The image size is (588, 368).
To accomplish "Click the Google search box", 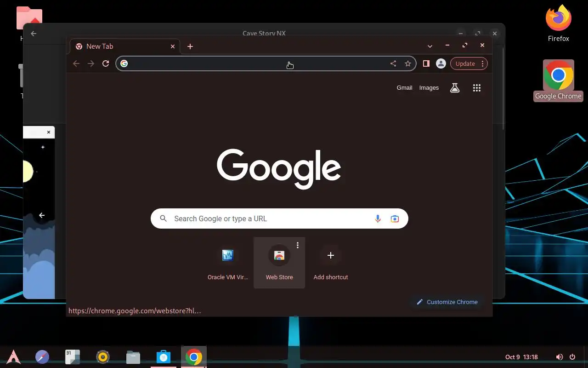I will coord(279,218).
